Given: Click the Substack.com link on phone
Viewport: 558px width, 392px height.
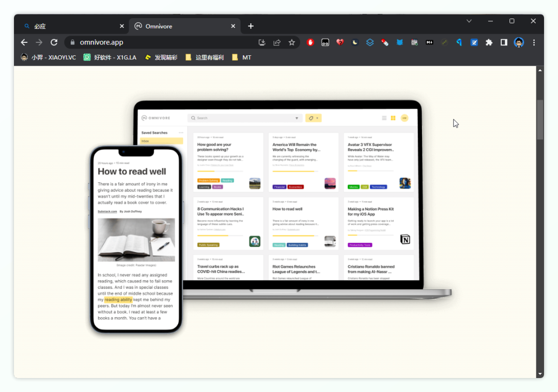Looking at the screenshot, I should 107,211.
